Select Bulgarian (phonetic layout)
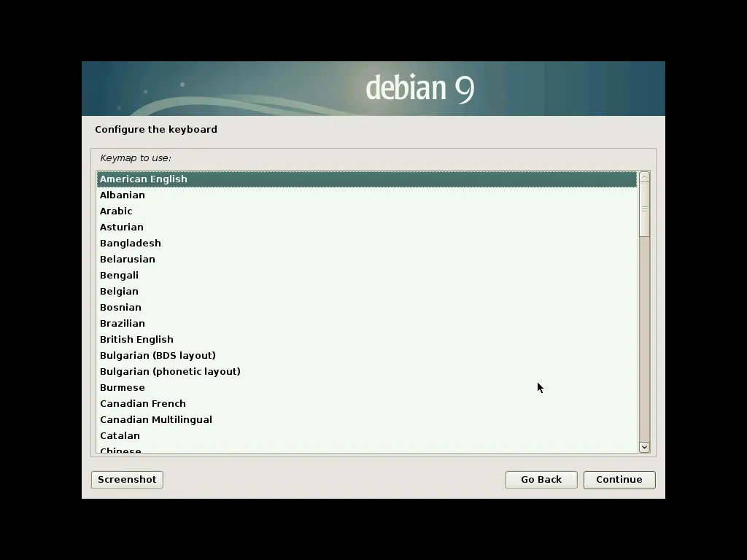 coord(366,371)
